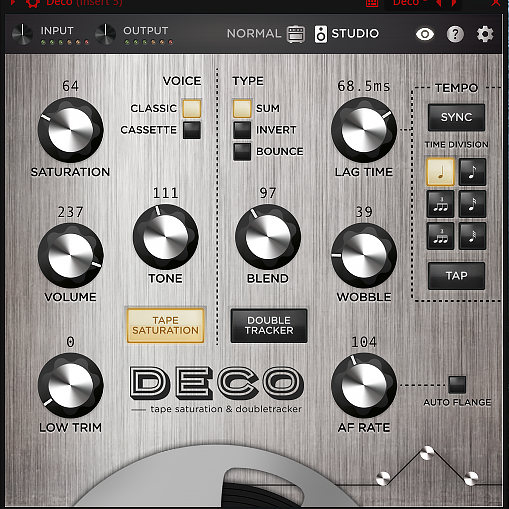Click the left node of the envelope graph
This screenshot has height=509, width=509.
383,479
